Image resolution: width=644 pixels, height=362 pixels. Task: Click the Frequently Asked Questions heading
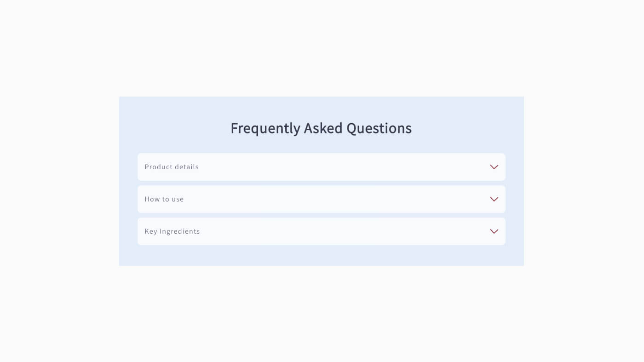click(321, 128)
